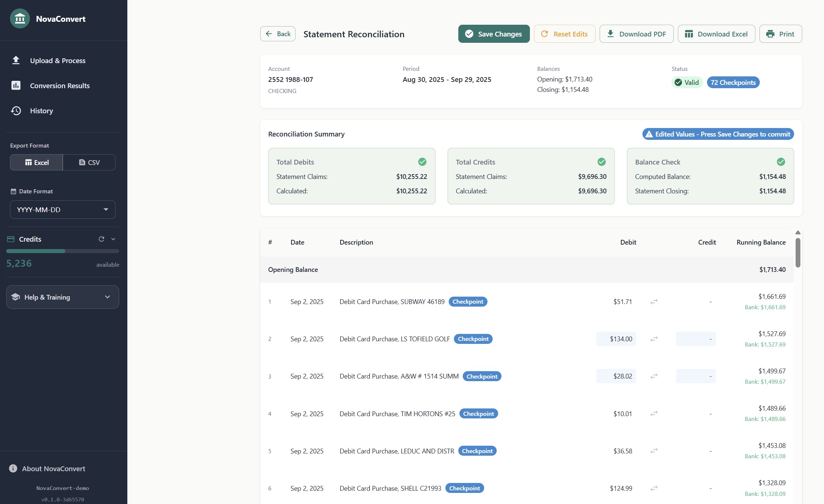This screenshot has height=504, width=824.
Task: Refresh credits using the refresh icon
Action: [x=101, y=239]
